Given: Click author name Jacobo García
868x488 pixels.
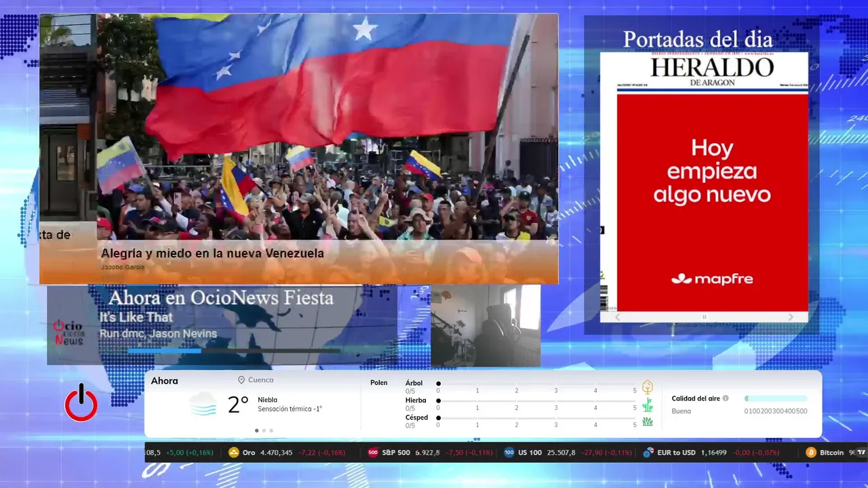Looking at the screenshot, I should point(122,267).
